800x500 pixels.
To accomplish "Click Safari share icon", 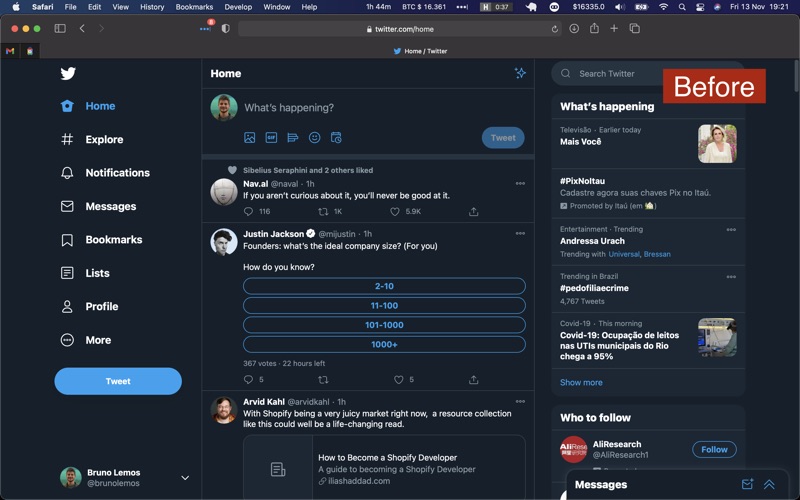I will (594, 29).
